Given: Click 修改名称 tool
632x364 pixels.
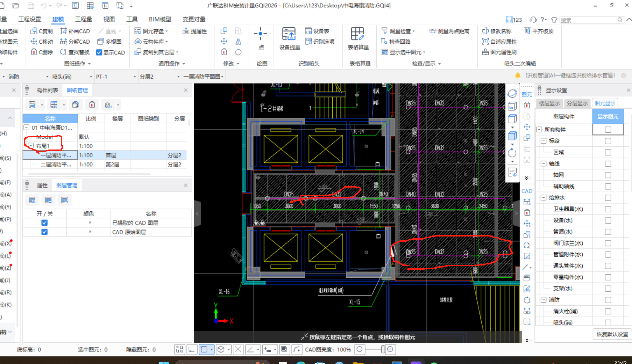Looking at the screenshot, I should point(497,31).
